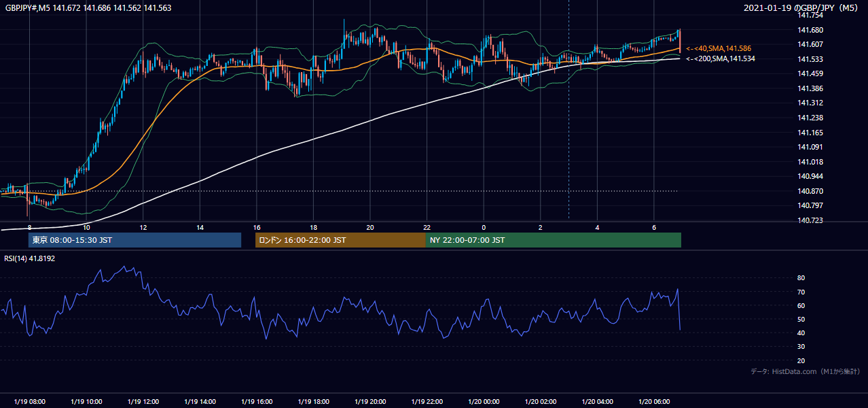Viewport: 868px width, 408px height.
Task: Click the 200 SMA 141.534 label
Action: pos(721,59)
